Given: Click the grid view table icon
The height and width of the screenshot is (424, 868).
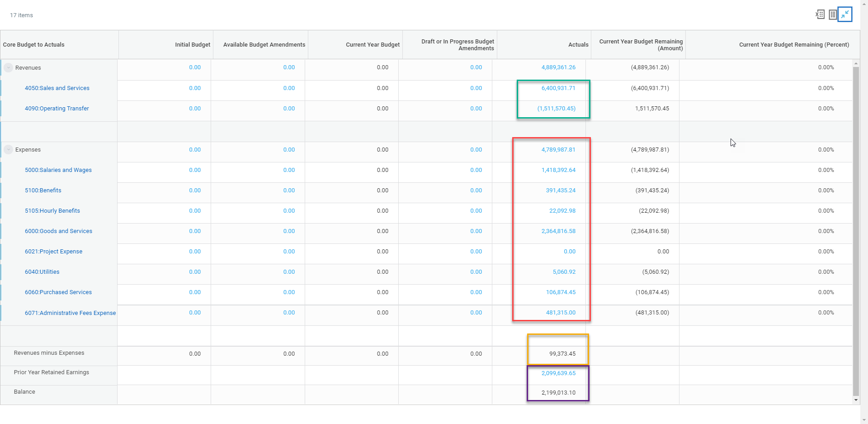Looking at the screenshot, I should 832,14.
